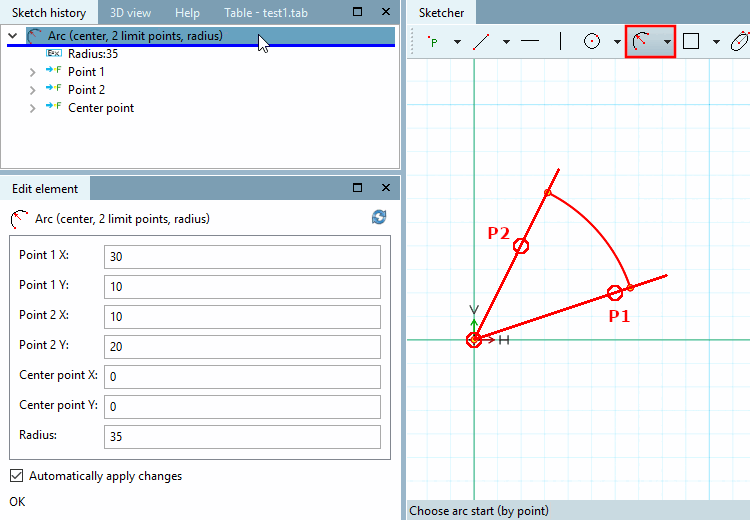Click the Point 2 fixed-point icon
Image resolution: width=750 pixels, height=520 pixels.
(54, 88)
